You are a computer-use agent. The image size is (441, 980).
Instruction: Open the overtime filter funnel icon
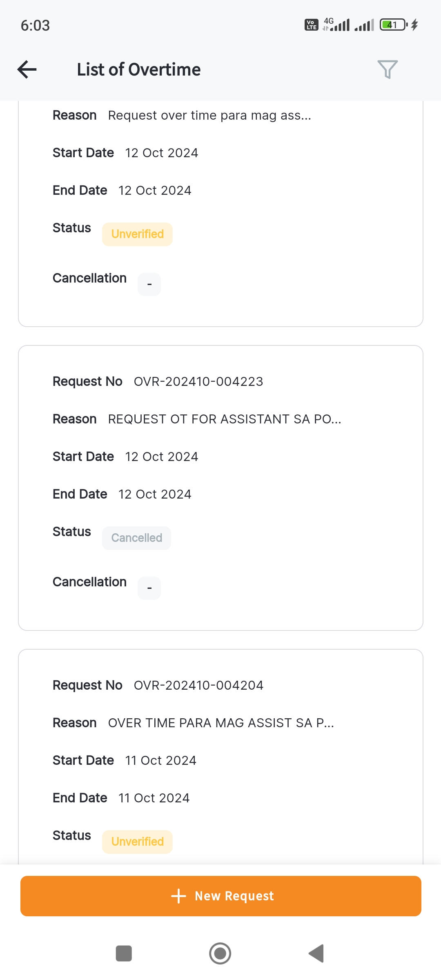pos(387,69)
